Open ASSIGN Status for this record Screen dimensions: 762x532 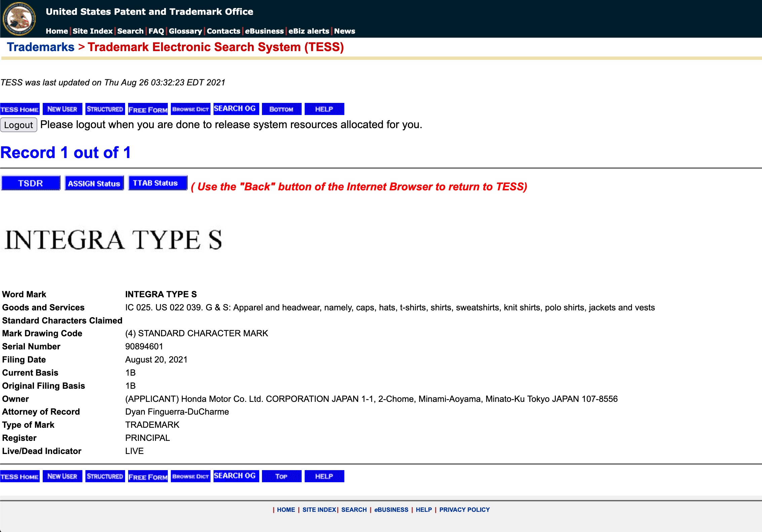[94, 183]
